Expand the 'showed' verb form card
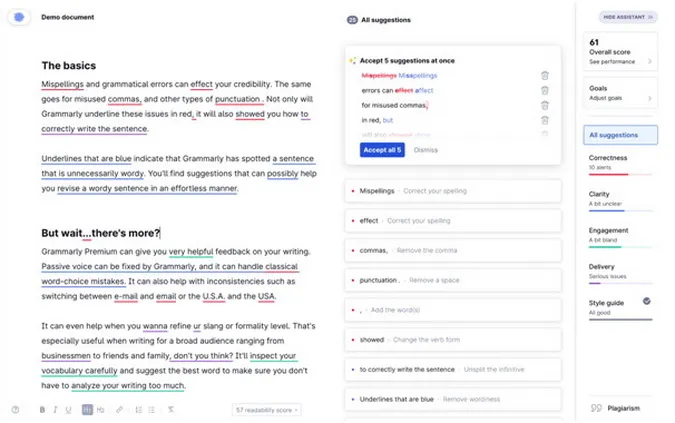Viewport: 675px width, 423px height. (453, 340)
